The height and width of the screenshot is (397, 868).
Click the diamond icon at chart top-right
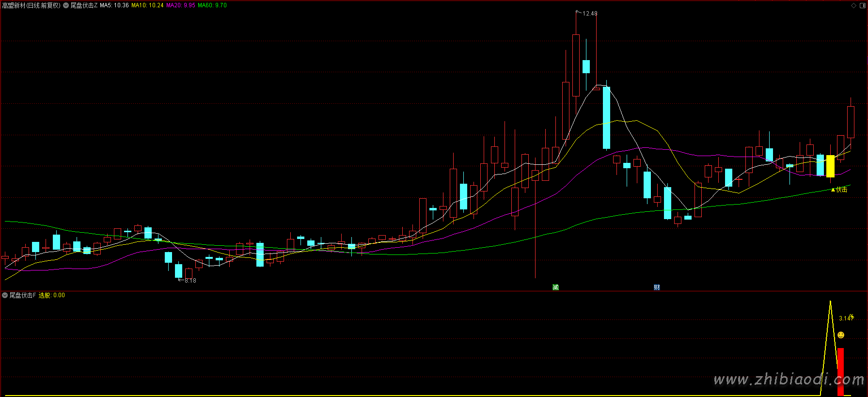(853, 6)
